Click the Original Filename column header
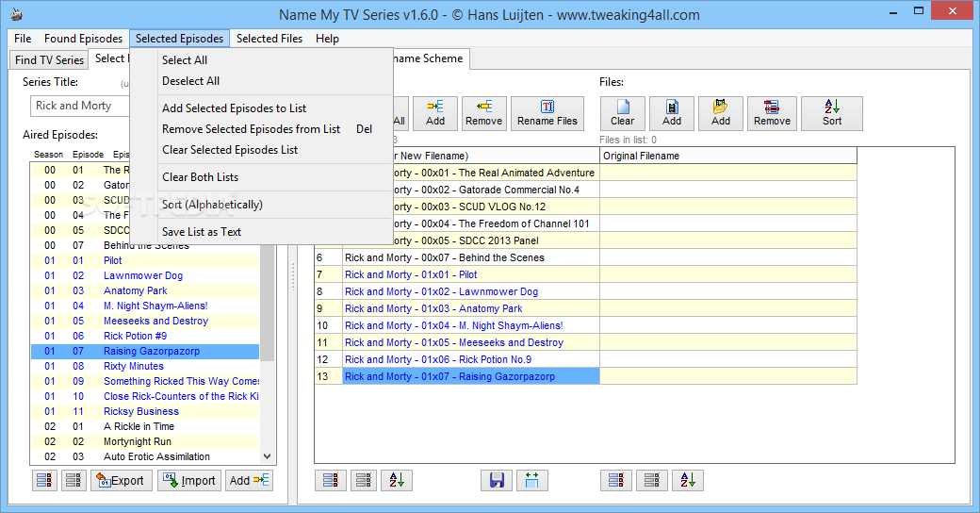This screenshot has height=513, width=980. (728, 156)
